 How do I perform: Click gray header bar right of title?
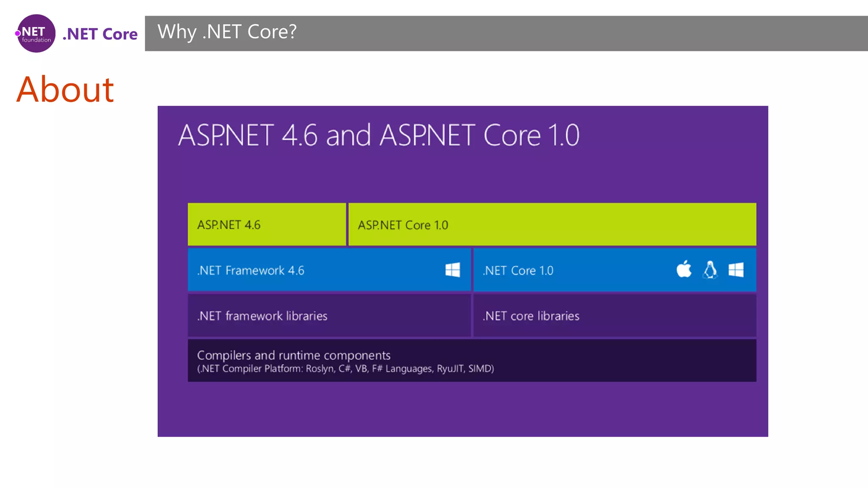[593, 33]
